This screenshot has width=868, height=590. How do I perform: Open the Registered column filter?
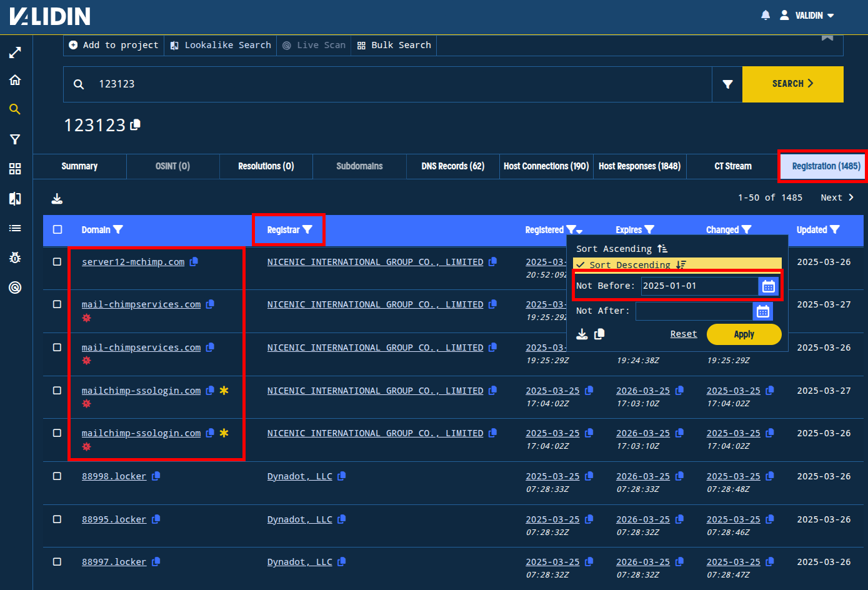pyautogui.click(x=571, y=229)
